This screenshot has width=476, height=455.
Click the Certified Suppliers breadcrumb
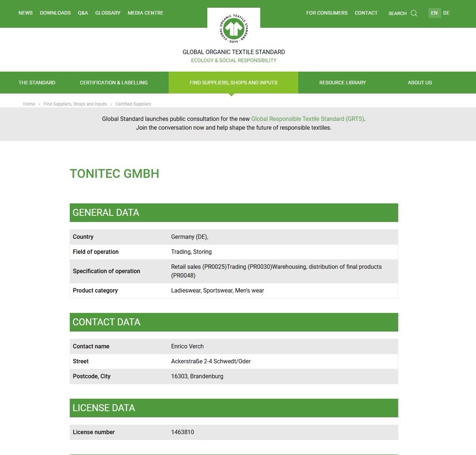[133, 104]
